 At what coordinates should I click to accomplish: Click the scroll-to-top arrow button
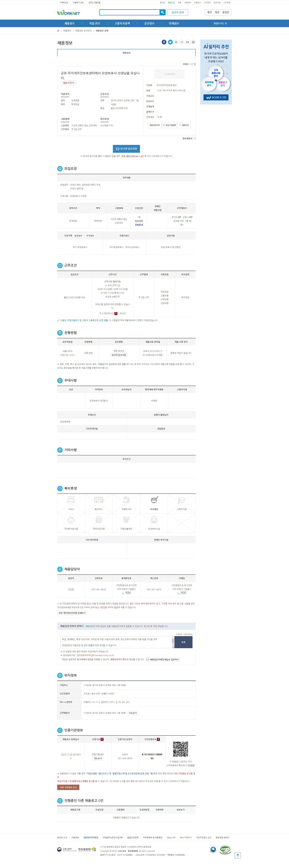click(238, 855)
